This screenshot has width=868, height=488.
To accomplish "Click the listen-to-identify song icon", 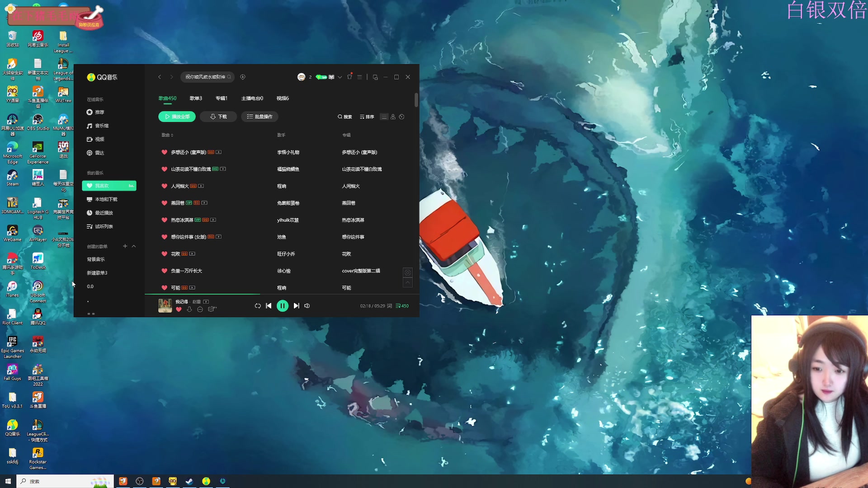I will click(243, 77).
